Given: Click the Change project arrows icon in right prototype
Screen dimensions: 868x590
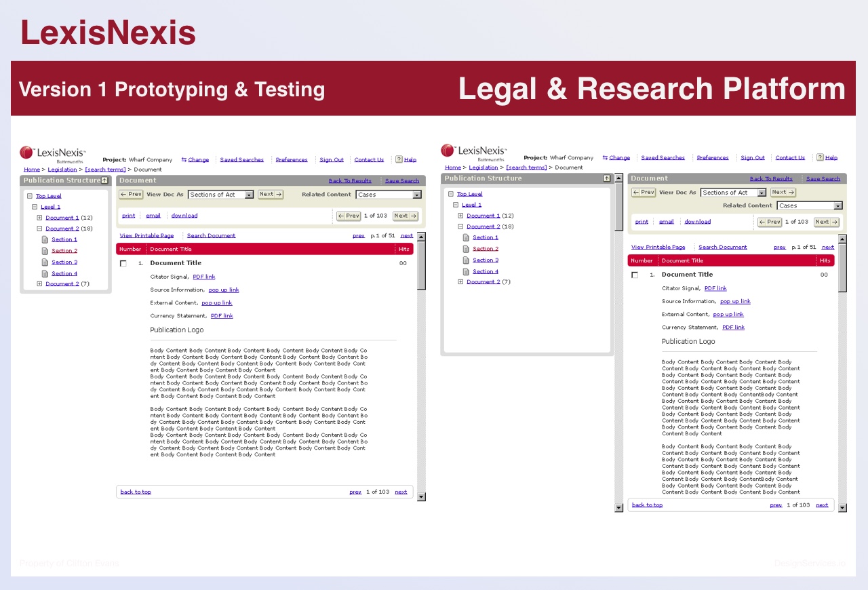Looking at the screenshot, I should pos(605,157).
